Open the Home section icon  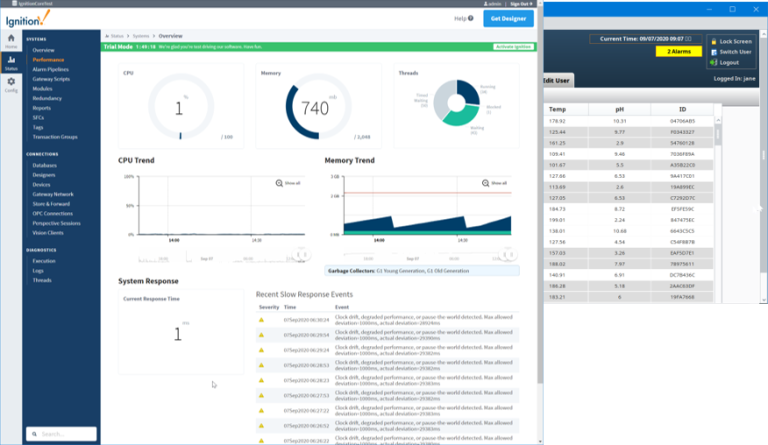pos(11,39)
